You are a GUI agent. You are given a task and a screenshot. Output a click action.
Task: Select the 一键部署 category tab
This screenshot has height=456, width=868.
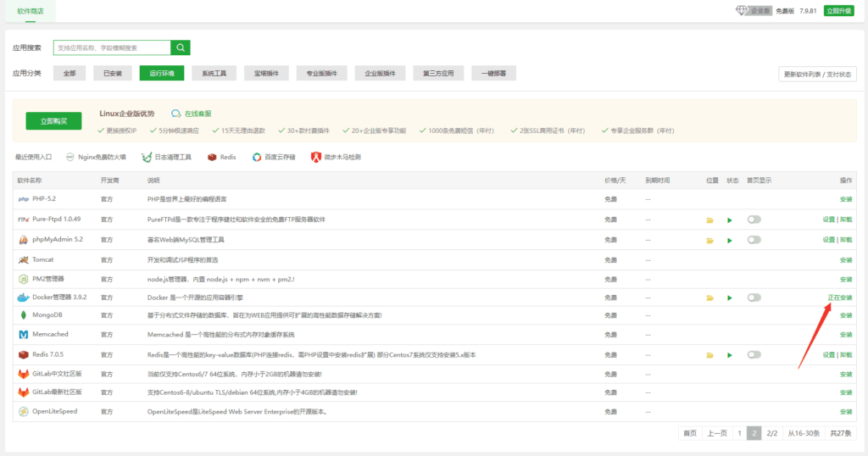[x=494, y=73]
